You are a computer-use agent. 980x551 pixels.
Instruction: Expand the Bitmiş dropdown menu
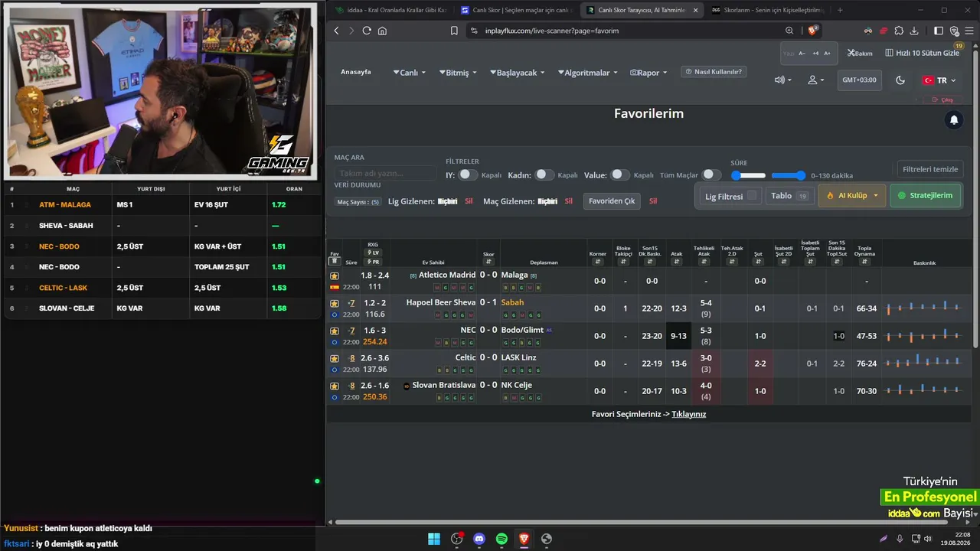[458, 73]
